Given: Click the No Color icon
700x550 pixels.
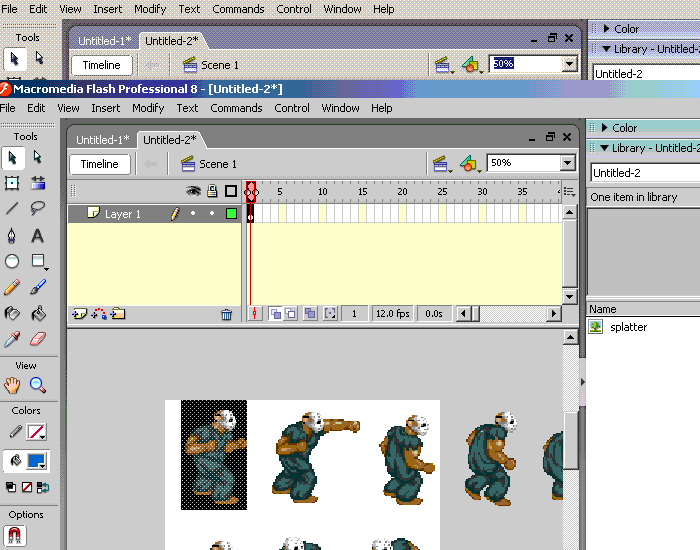Looking at the screenshot, I should point(27,487).
